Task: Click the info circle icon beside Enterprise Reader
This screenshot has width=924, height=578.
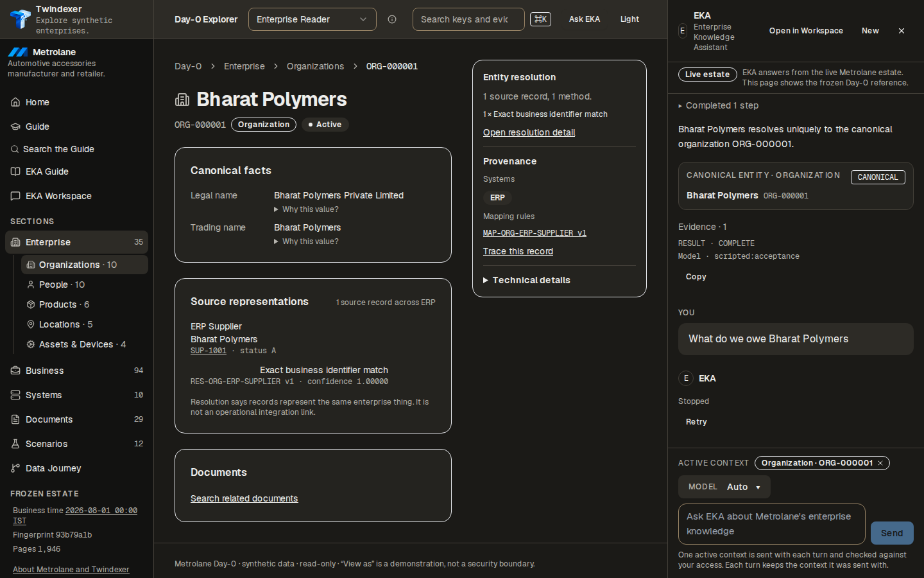Action: point(392,19)
